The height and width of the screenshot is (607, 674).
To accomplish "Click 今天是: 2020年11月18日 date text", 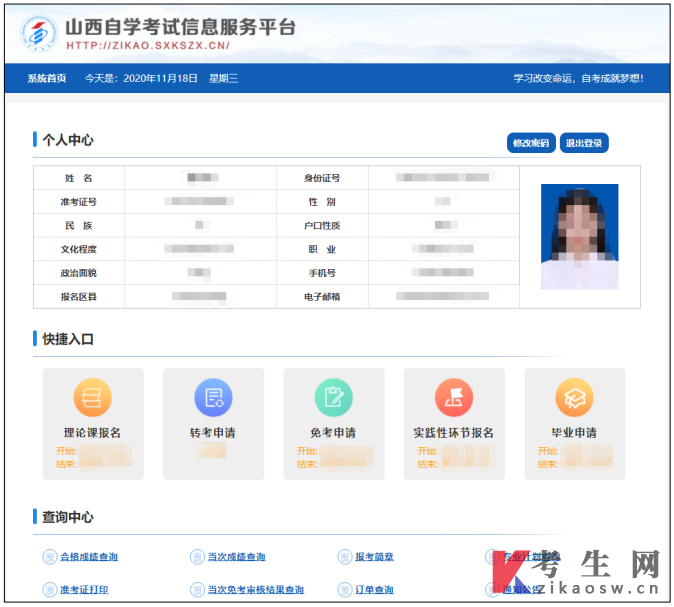I will click(x=141, y=78).
